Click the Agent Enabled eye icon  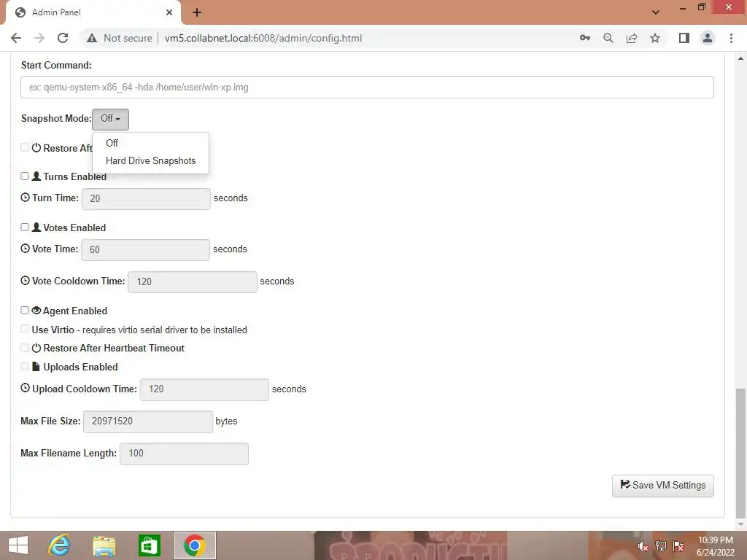[36, 310]
